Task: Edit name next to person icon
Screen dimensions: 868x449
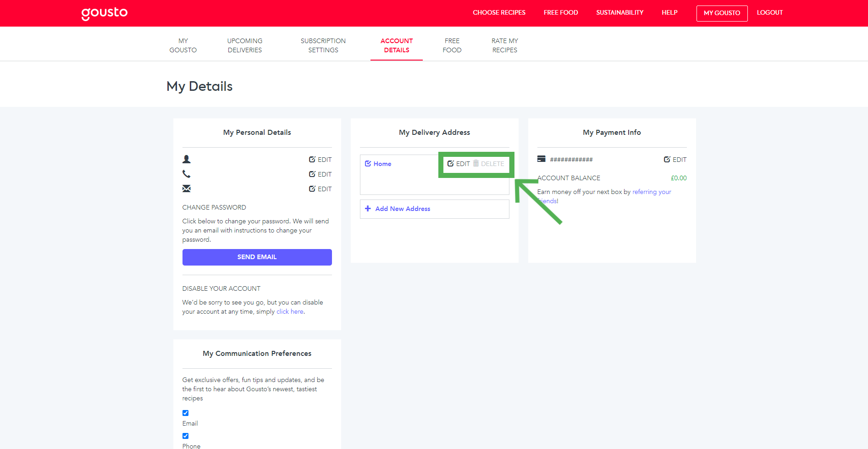Action: [320, 160]
